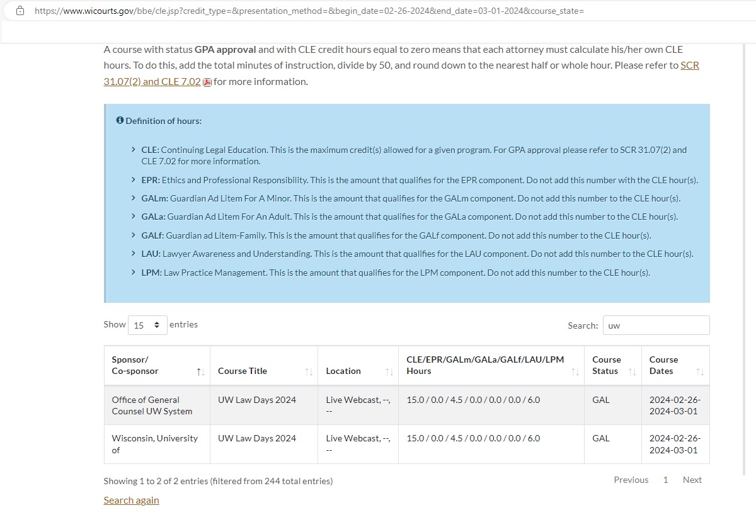Click the 'LAU:' definition label

pos(151,254)
